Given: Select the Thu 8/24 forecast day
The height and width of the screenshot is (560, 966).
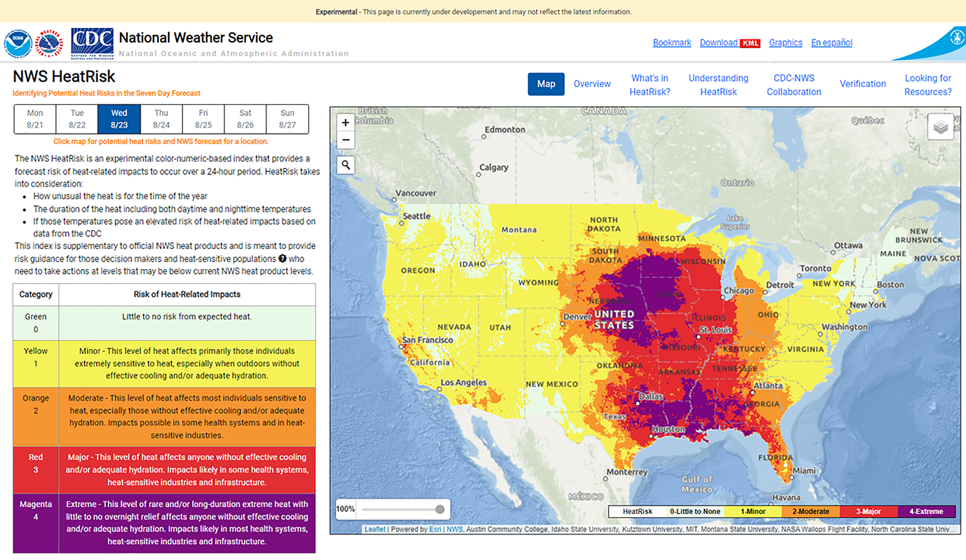Looking at the screenshot, I should tap(161, 119).
